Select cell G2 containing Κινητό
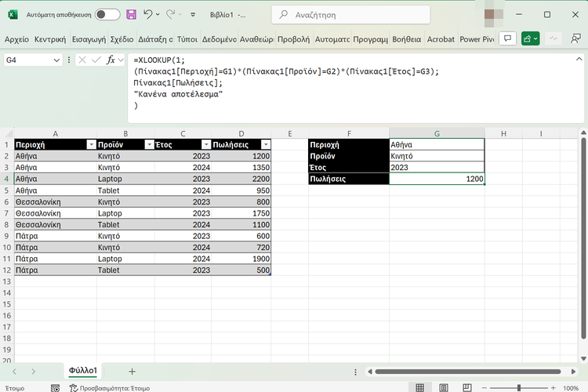This screenshot has height=392, width=588. [437, 156]
